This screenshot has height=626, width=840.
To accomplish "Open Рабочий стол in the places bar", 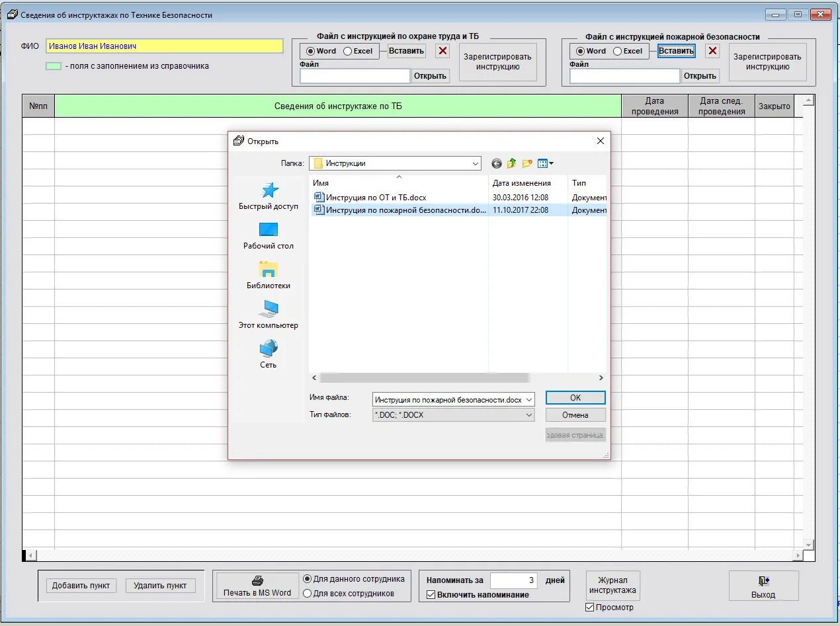I will pyautogui.click(x=269, y=236).
